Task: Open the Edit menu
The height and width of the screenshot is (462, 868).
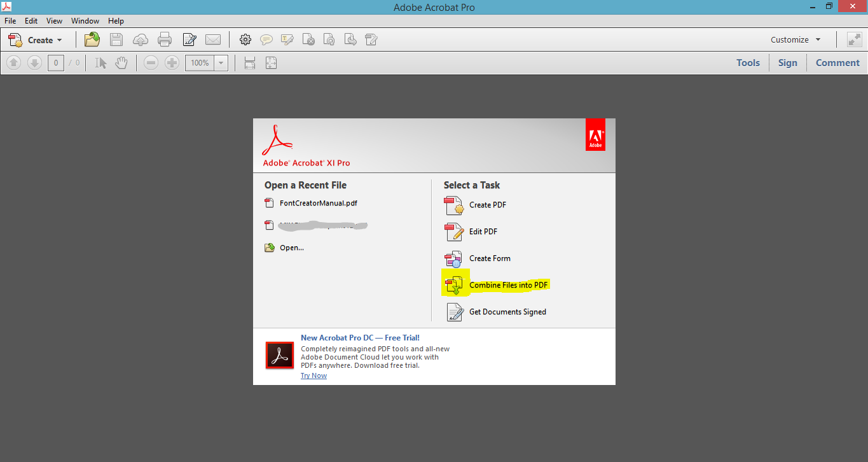Action: pos(31,20)
